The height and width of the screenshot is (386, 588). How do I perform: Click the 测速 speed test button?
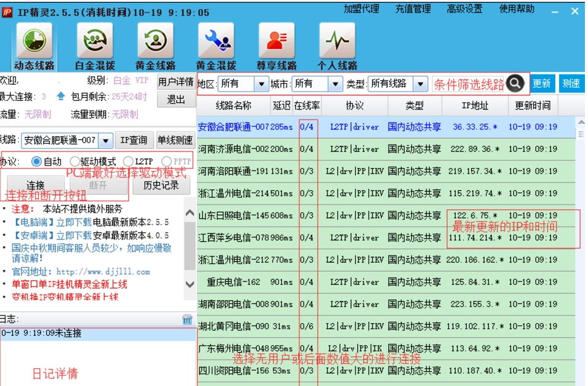571,83
